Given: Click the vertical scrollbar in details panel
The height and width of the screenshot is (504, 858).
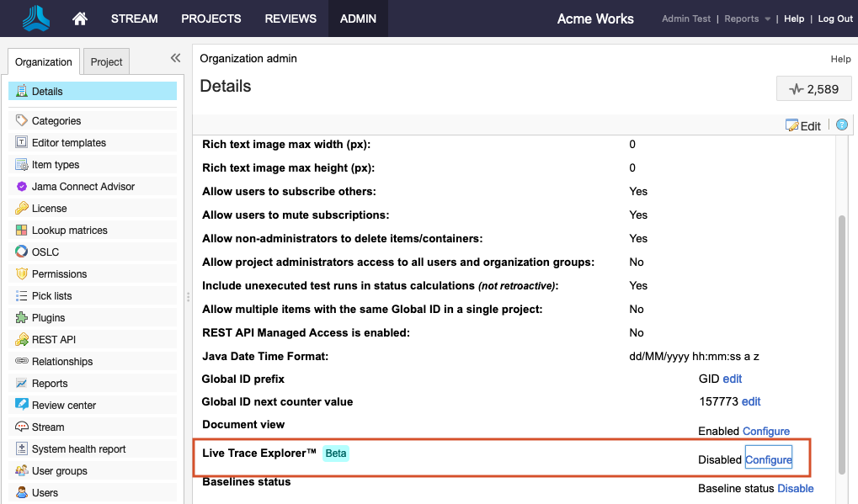Looking at the screenshot, I should pyautogui.click(x=842, y=337).
